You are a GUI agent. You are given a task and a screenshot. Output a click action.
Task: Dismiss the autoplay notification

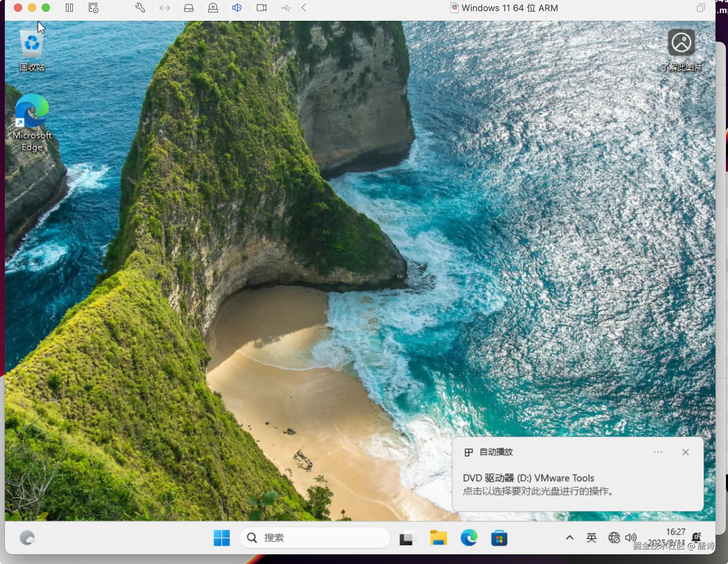(x=685, y=452)
